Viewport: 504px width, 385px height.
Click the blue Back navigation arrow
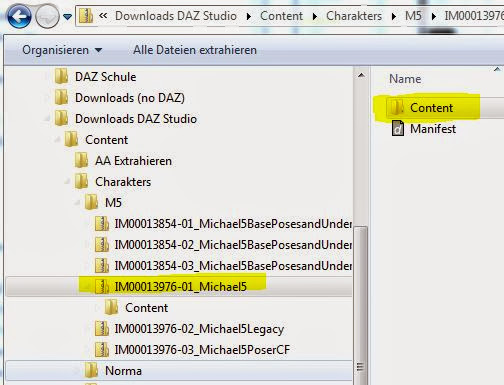tap(19, 16)
